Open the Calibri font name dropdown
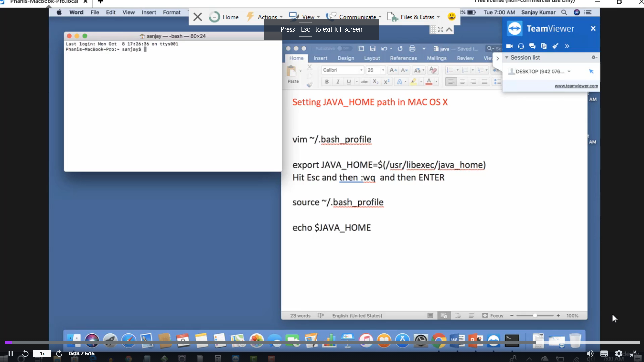Screen dimensions: 644x362 coord(361,70)
